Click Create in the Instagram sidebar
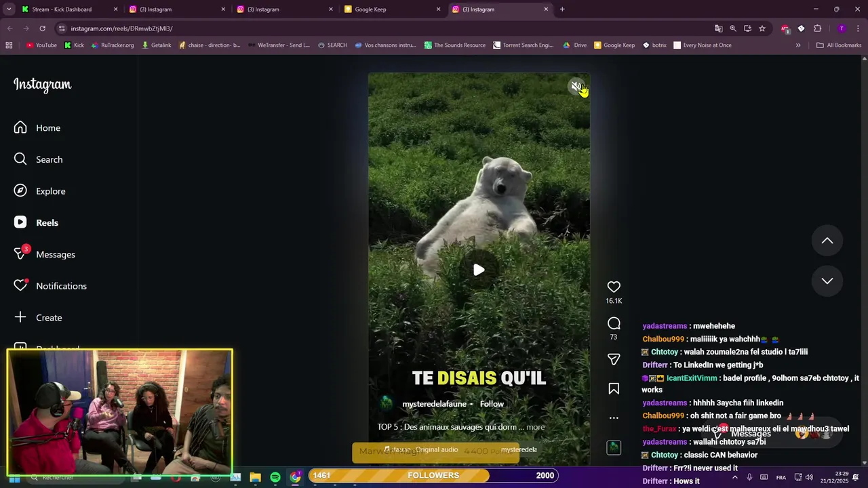868x488 pixels. 38,317
